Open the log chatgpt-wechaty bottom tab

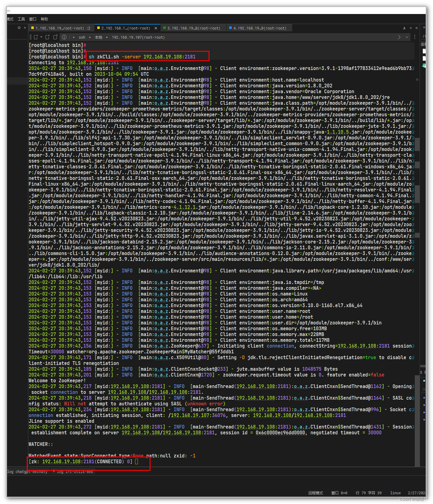tap(28, 471)
